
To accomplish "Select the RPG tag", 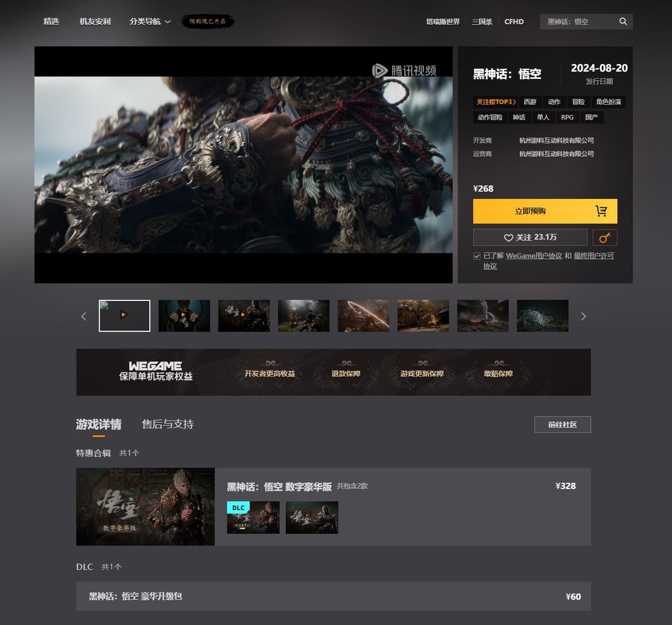I will pos(567,117).
